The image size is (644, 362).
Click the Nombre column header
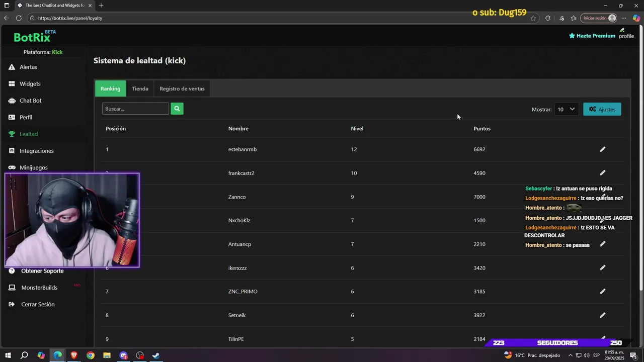click(238, 129)
